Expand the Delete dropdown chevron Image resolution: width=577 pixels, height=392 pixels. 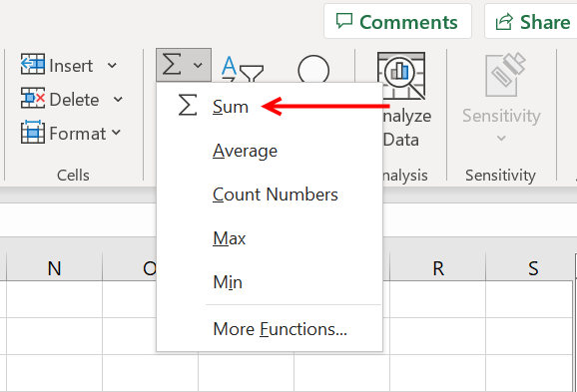coord(118,99)
